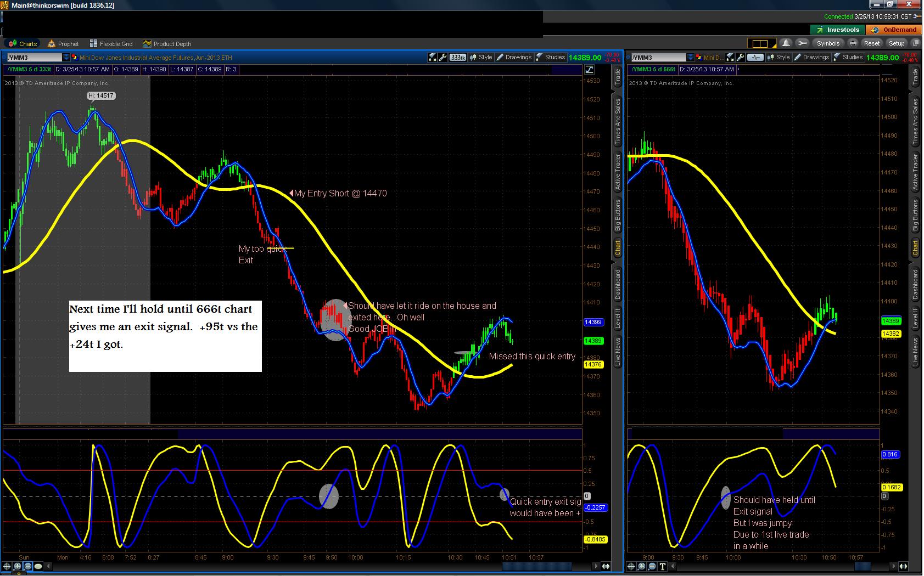The width and height of the screenshot is (924, 576).
Task: Switch to the Prophet tab
Action: (64, 44)
